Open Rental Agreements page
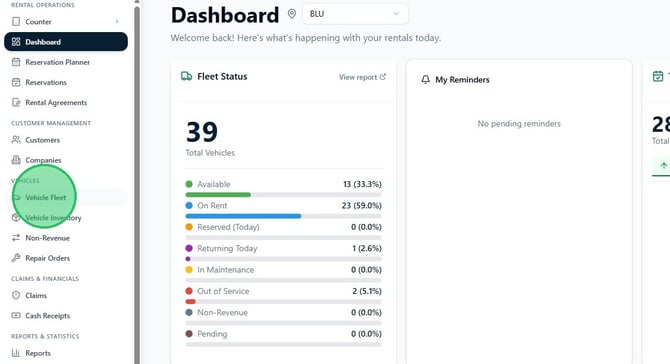The height and width of the screenshot is (364, 670). [66, 103]
